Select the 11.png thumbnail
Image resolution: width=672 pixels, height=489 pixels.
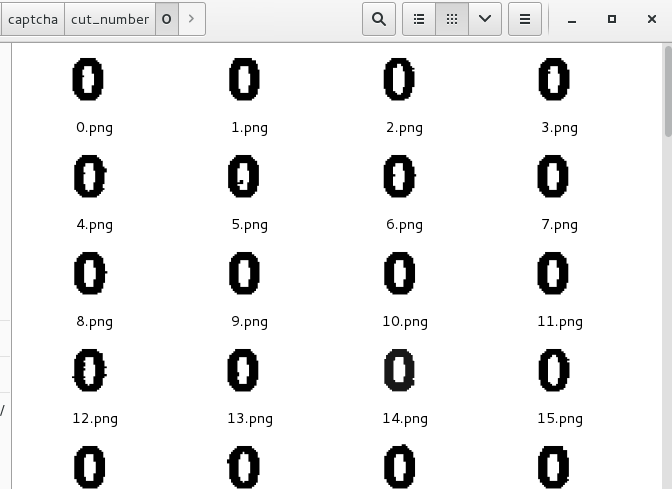click(x=553, y=273)
